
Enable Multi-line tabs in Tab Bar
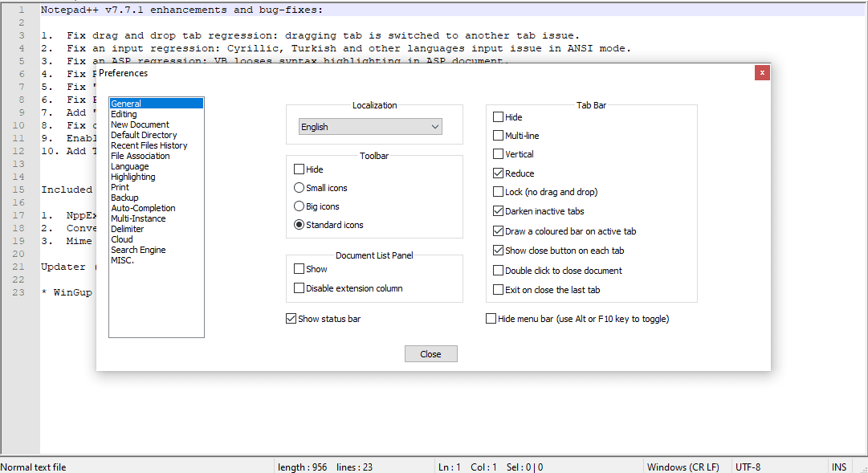click(499, 135)
